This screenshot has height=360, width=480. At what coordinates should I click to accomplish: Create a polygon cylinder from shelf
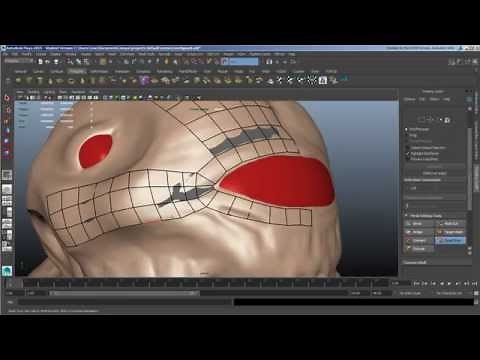pyautogui.click(x=40, y=80)
